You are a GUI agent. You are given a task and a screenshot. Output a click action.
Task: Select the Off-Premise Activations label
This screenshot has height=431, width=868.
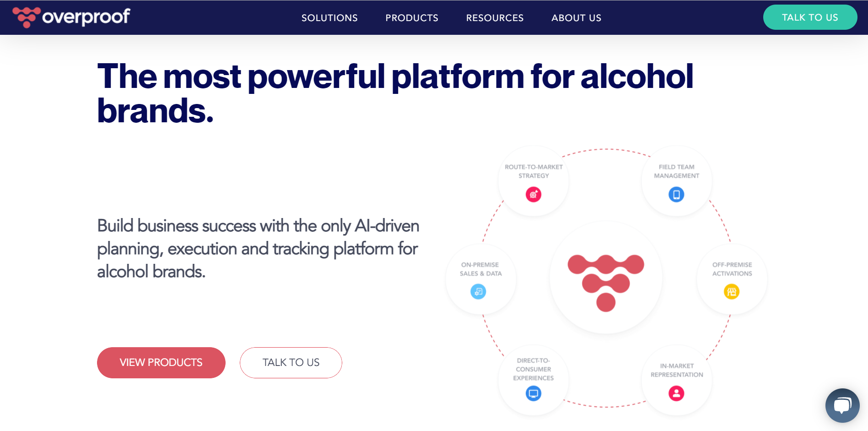coord(732,269)
